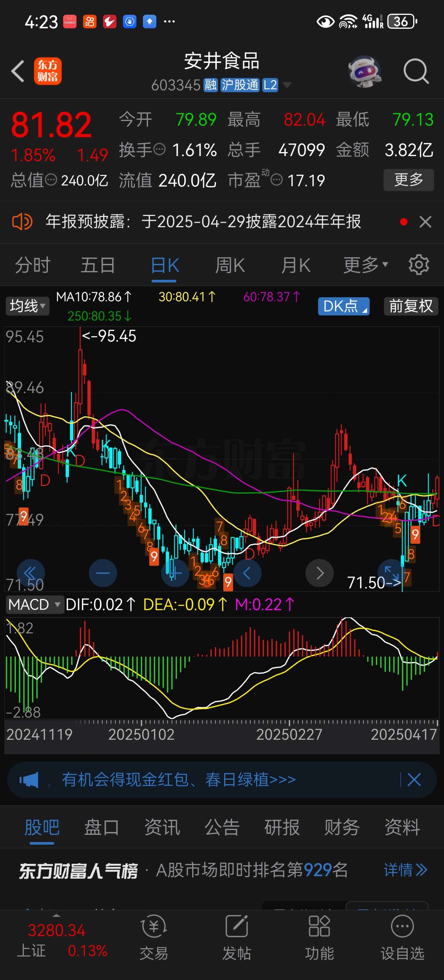444x980 pixels.
Task: Open the 年报预披露 notice text
Action: (203, 221)
